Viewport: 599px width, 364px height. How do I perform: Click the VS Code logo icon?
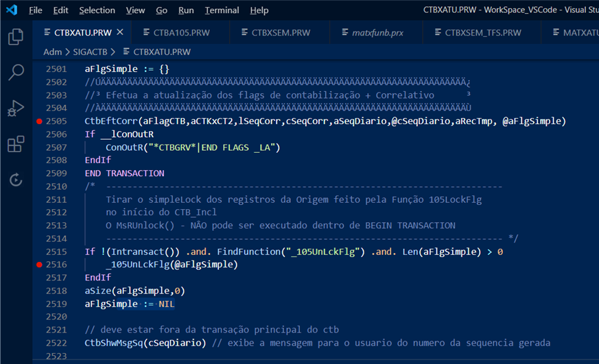[11, 10]
